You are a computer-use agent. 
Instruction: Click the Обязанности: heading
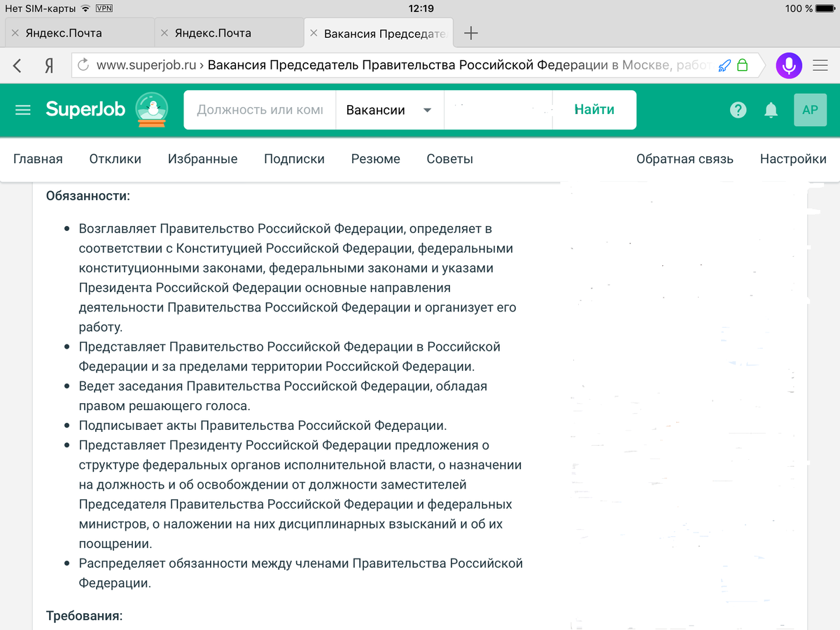tap(88, 195)
